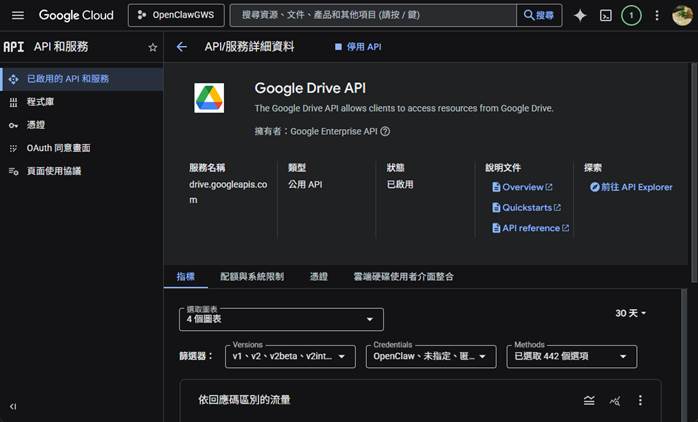Pin API 和服務 with star icon
This screenshot has height=422, width=698.
pyautogui.click(x=153, y=47)
